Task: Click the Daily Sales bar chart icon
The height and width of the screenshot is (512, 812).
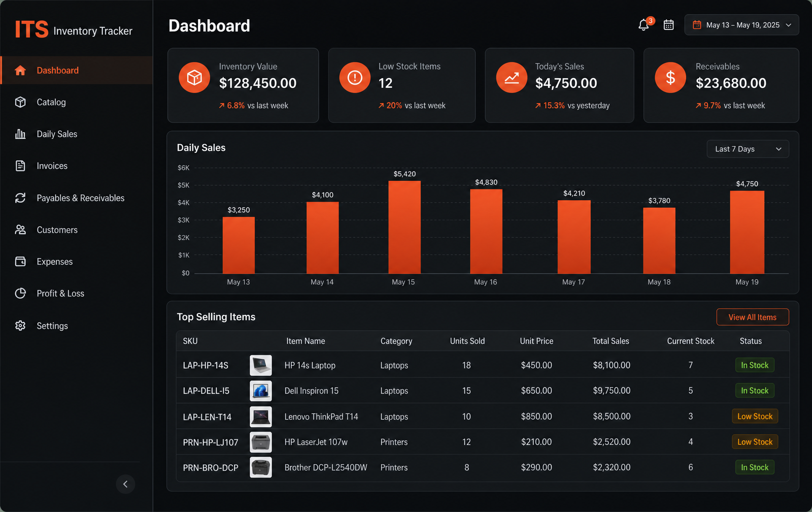Action: [x=20, y=134]
